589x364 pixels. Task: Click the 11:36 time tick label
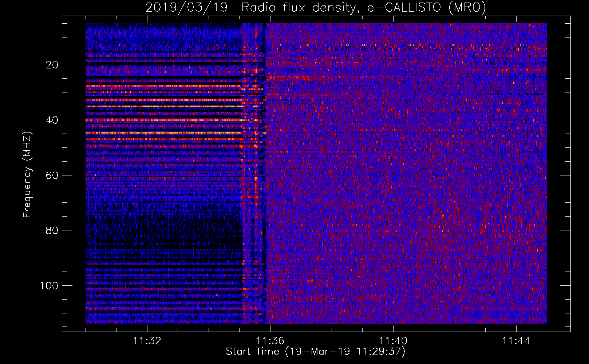click(270, 341)
